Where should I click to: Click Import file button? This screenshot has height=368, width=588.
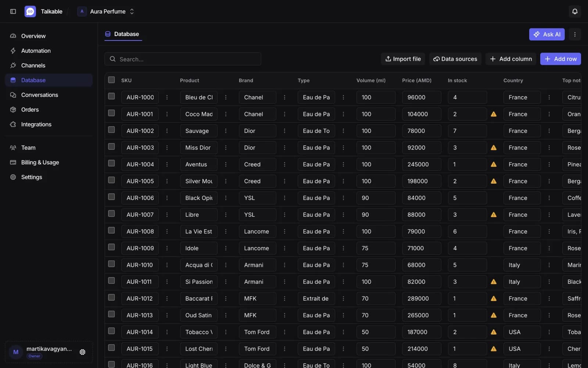pos(403,59)
